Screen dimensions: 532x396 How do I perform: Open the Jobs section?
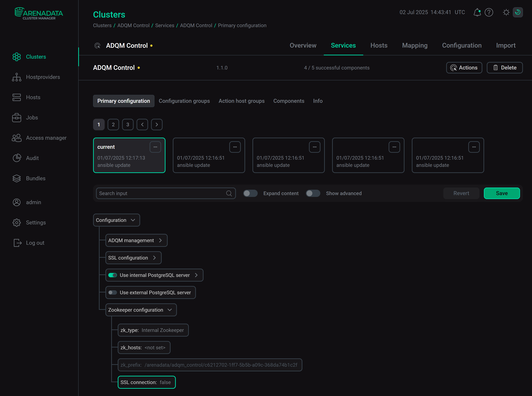[x=32, y=117]
